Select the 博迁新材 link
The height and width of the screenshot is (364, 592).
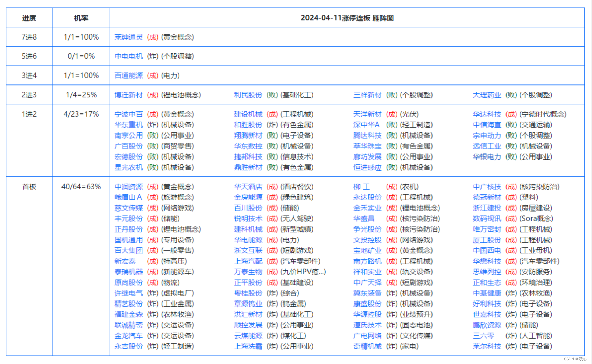coord(128,95)
